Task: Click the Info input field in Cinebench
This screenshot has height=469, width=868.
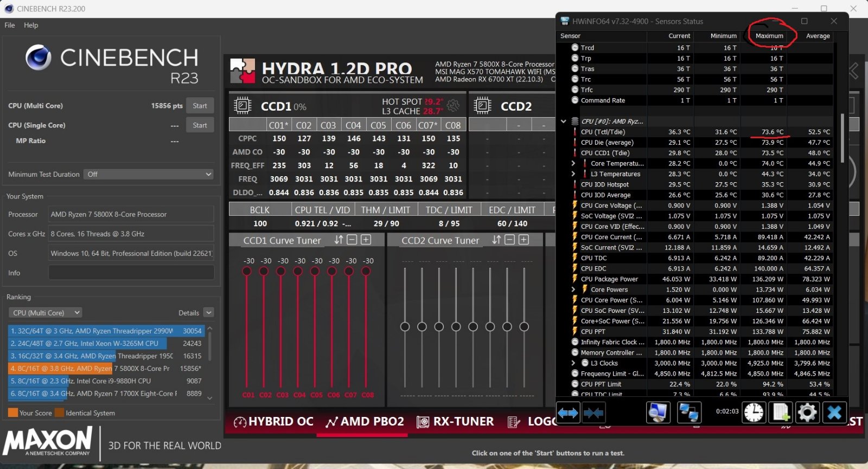Action: (131, 273)
